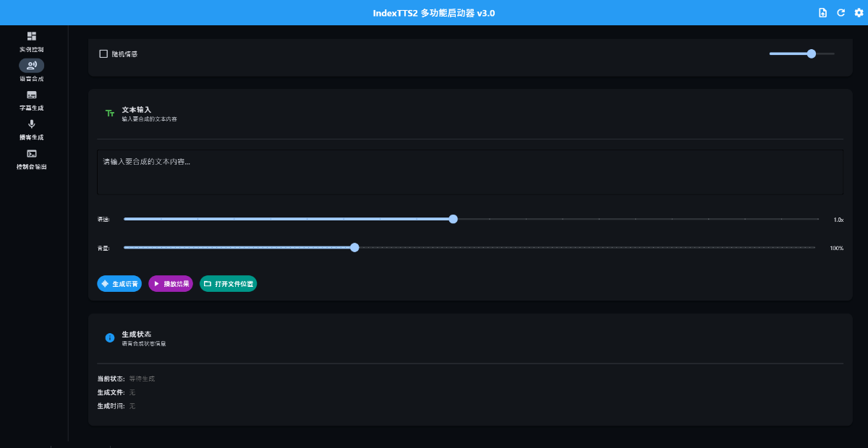868x448 pixels.
Task: Click the 打开文件位置 button
Action: click(228, 284)
